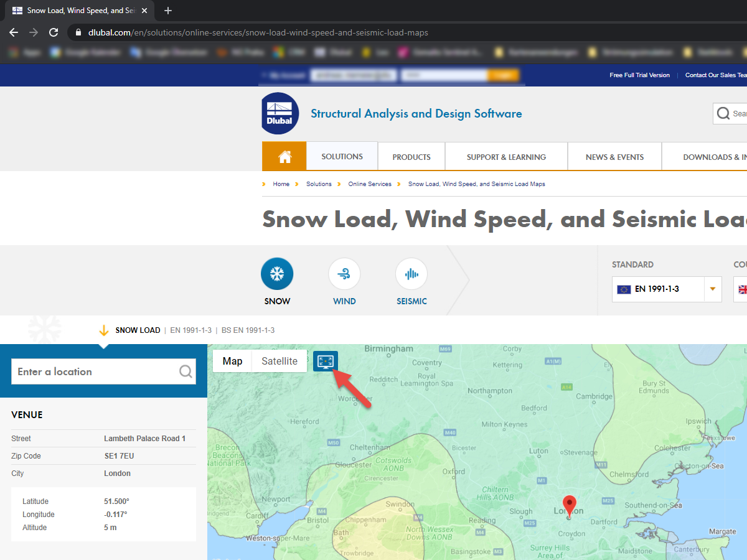Switch to Satellite view
Viewport: 747px width, 560px height.
click(280, 361)
